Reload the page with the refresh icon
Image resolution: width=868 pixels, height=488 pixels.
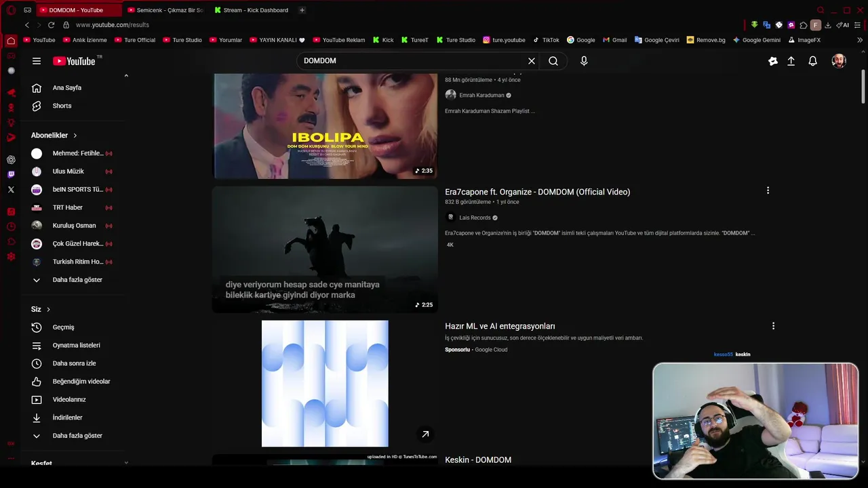tap(51, 25)
